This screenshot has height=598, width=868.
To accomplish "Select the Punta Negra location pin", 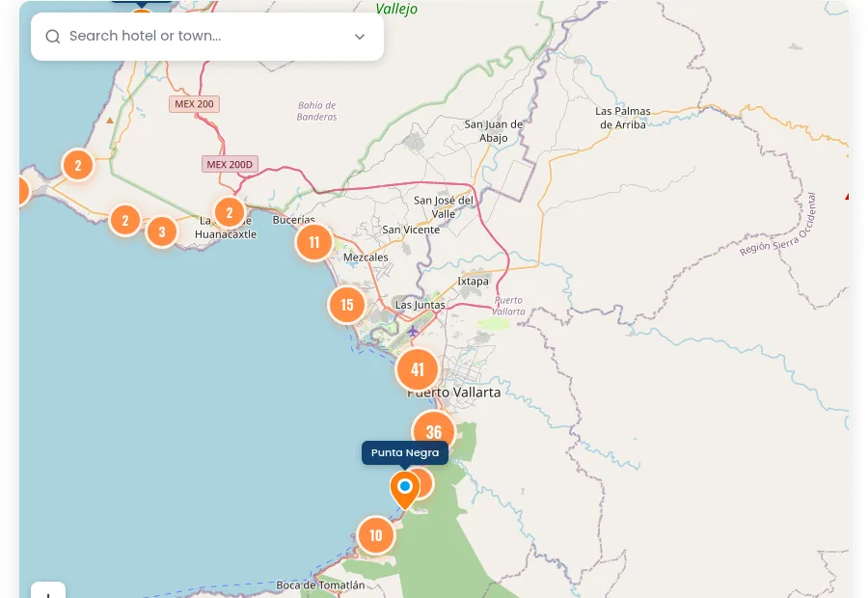I will click(x=405, y=489).
